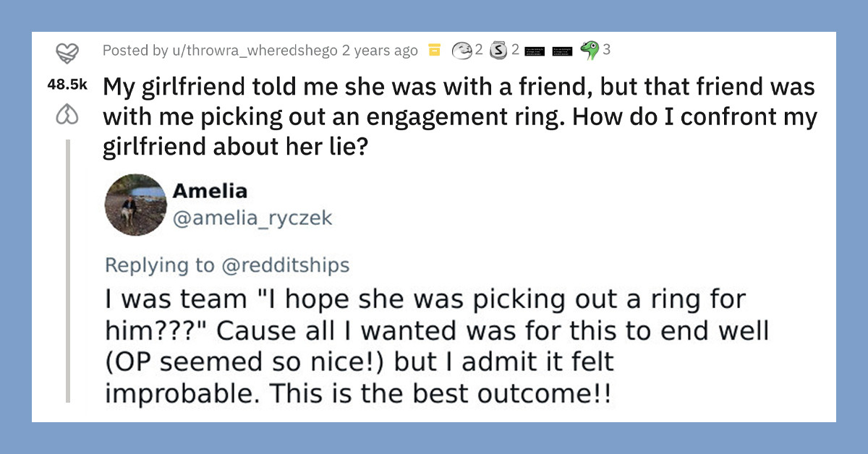This screenshot has height=454, width=868.
Task: Open the silver 'S' award icon
Action: 498,51
